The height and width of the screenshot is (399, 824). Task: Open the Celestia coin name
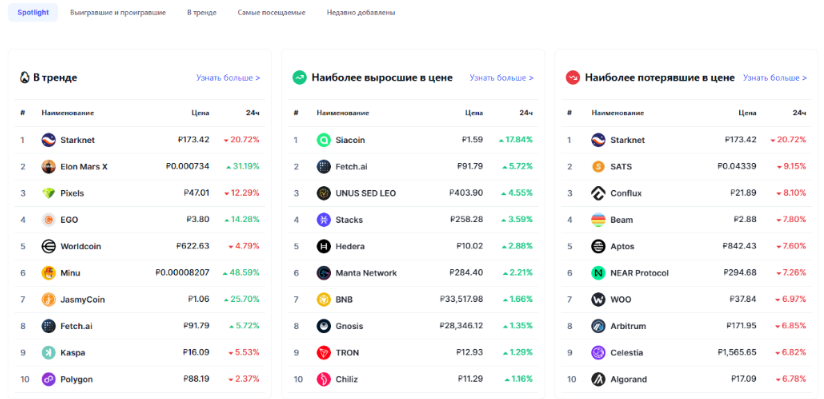pyautogui.click(x=626, y=353)
